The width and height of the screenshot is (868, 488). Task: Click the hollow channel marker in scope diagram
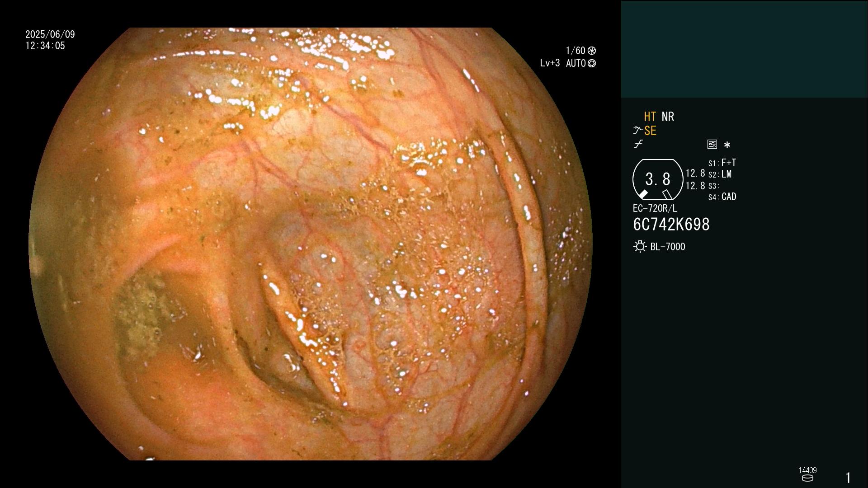coord(667,194)
